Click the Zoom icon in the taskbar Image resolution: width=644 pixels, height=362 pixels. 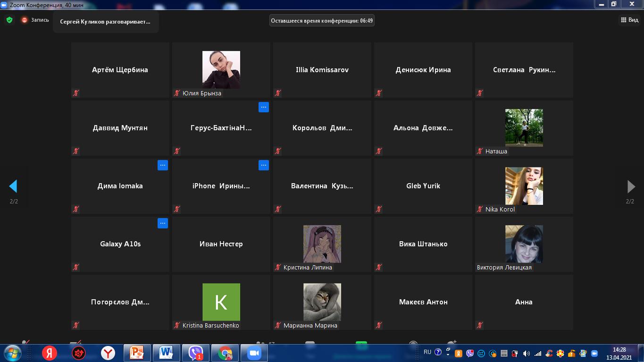pyautogui.click(x=254, y=353)
